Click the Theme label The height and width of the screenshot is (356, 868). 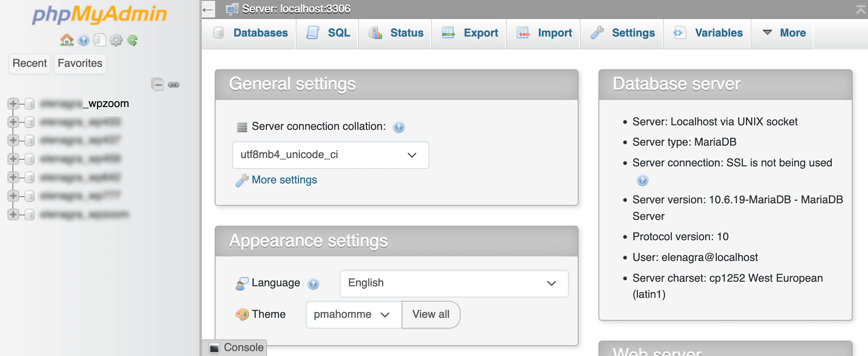coord(269,314)
